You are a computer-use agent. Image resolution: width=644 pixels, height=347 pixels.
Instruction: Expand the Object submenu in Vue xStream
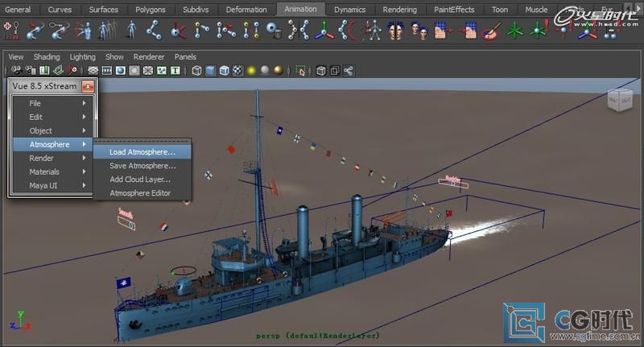click(x=53, y=130)
